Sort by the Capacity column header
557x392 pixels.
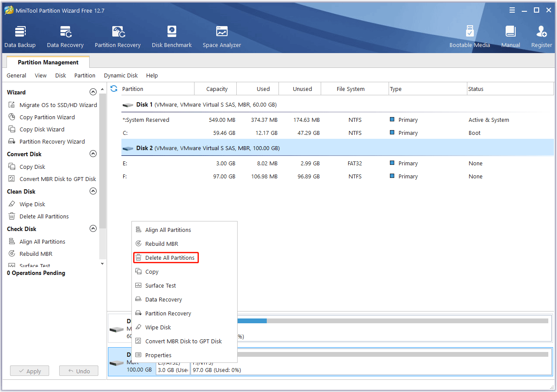coord(216,89)
